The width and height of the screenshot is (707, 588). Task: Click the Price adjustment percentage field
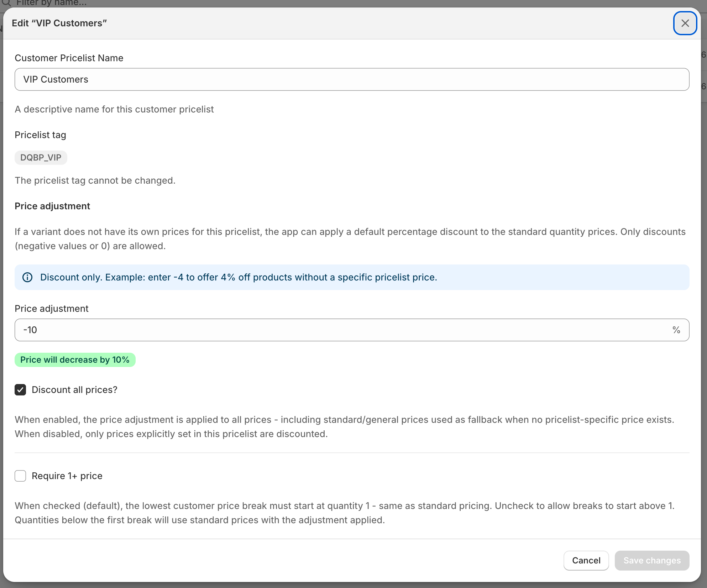click(352, 330)
